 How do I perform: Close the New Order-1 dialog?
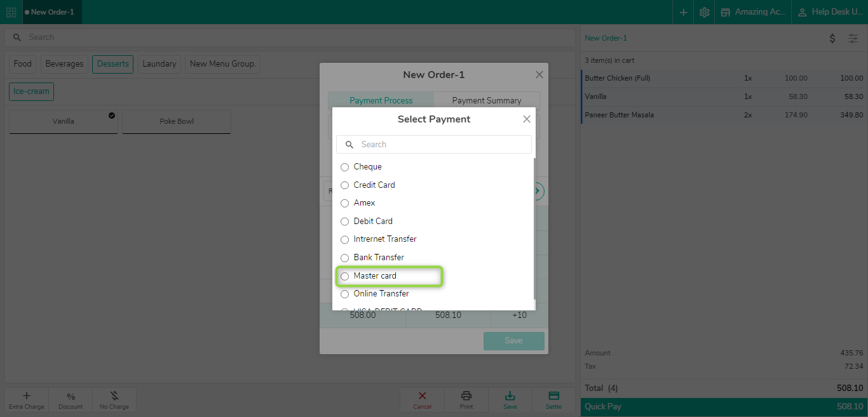[539, 74]
